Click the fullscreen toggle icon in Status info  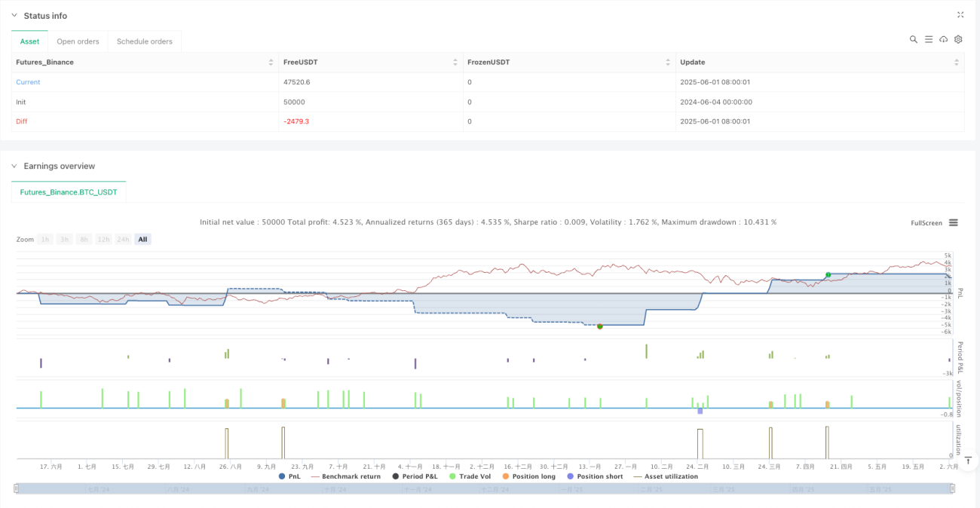[960, 14]
